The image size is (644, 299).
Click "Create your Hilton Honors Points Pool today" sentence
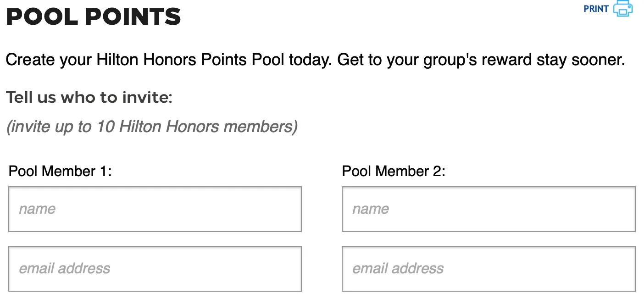169,61
